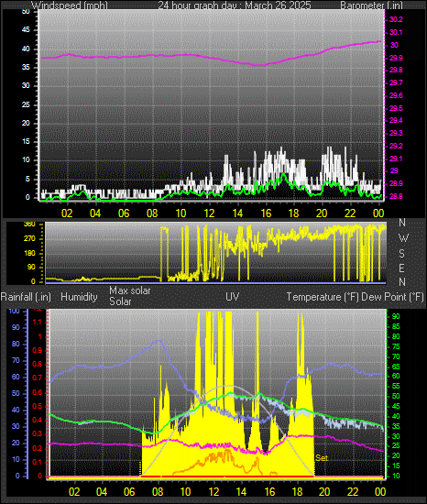Click the 270 value on the wind direction axis
Image resolution: width=427 pixels, height=504 pixels.
pyautogui.click(x=29, y=239)
